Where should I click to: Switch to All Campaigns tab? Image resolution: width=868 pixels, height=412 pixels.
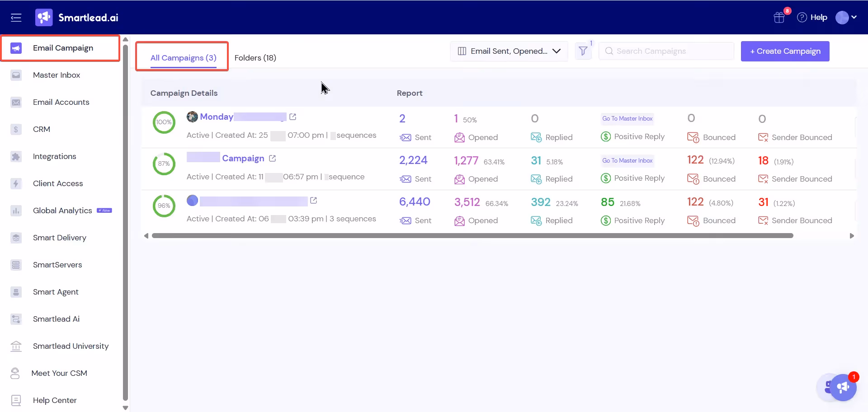point(184,58)
